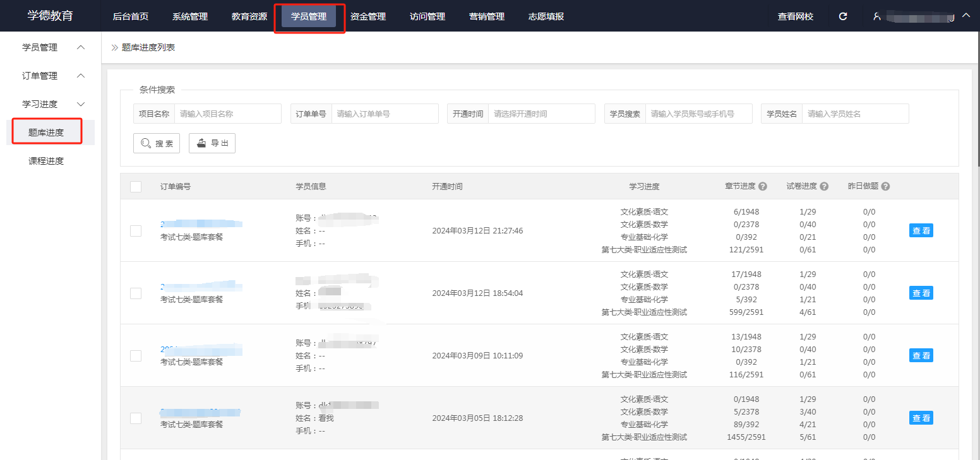Click chapter progress value 10/2378
Screen dimensions: 980x460
(x=745, y=350)
